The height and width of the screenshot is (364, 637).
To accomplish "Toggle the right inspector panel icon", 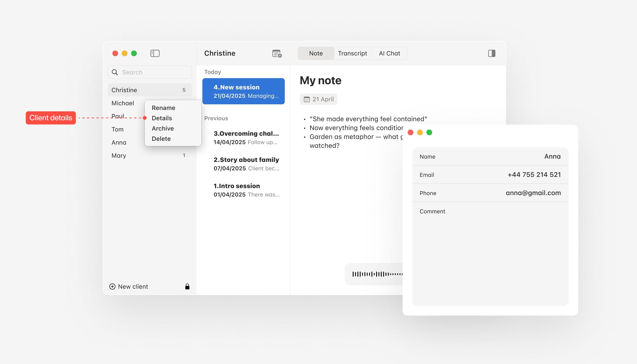I will pyautogui.click(x=491, y=53).
